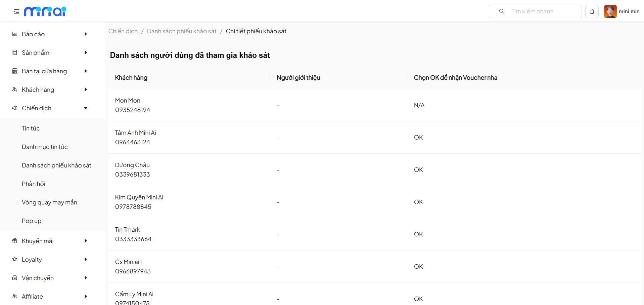Click the Loyalty star icon
This screenshot has height=305, width=644.
click(15, 259)
